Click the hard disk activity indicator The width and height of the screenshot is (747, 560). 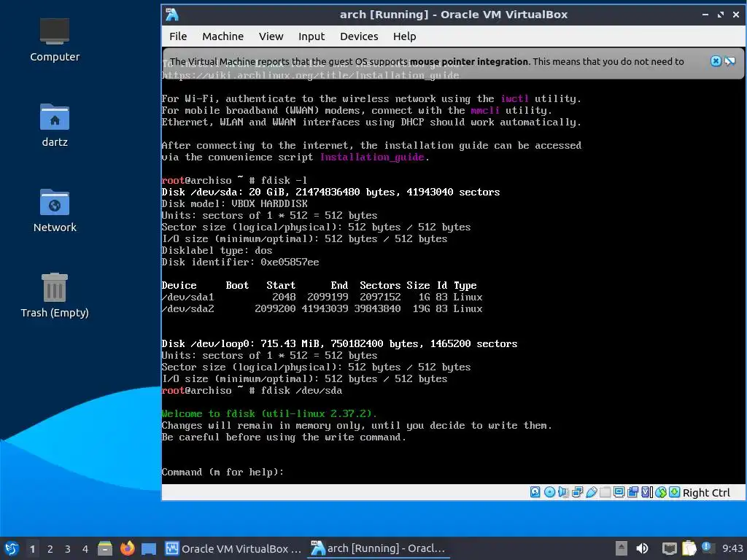coord(535,492)
